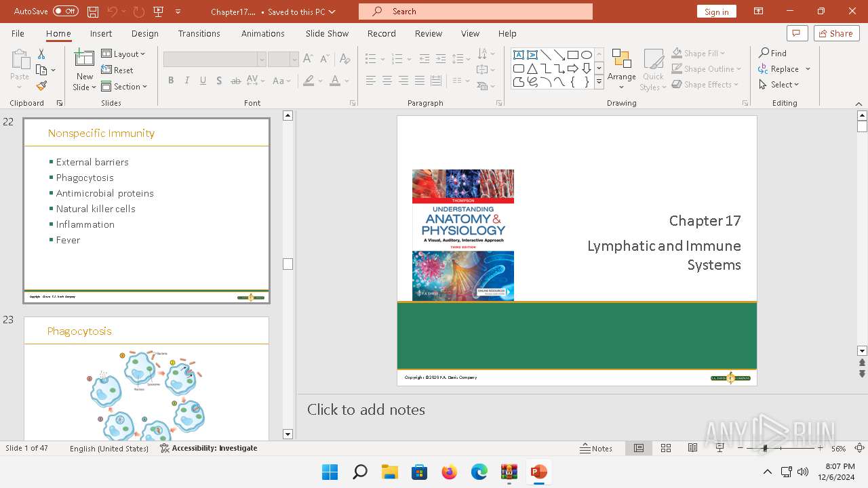Click the Windows Start button
This screenshot has width=868, height=488.
(x=330, y=472)
